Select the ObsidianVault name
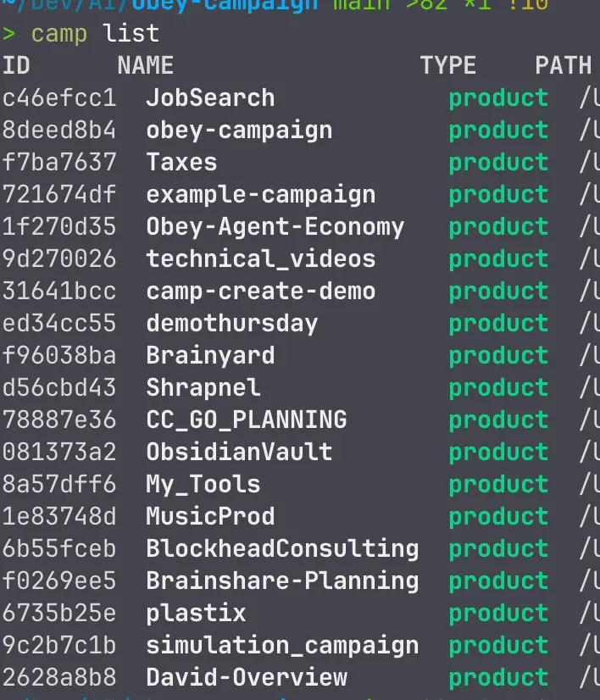The height and width of the screenshot is (700, 600). [x=239, y=452]
